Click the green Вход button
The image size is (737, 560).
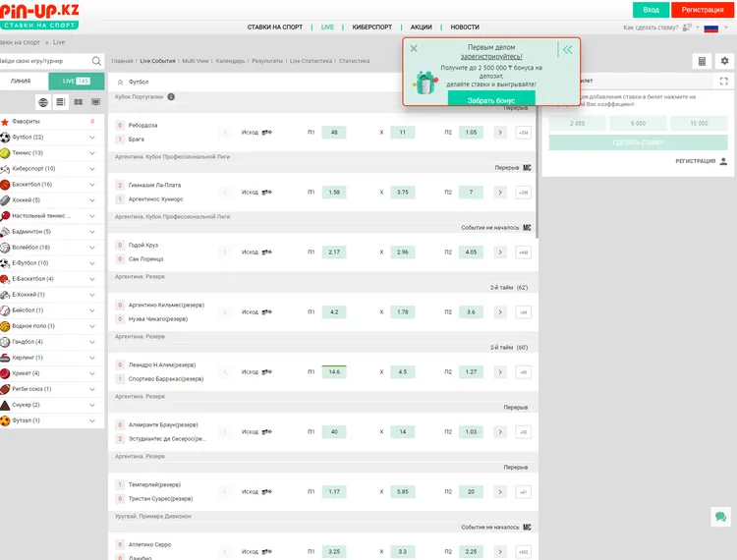pyautogui.click(x=651, y=10)
